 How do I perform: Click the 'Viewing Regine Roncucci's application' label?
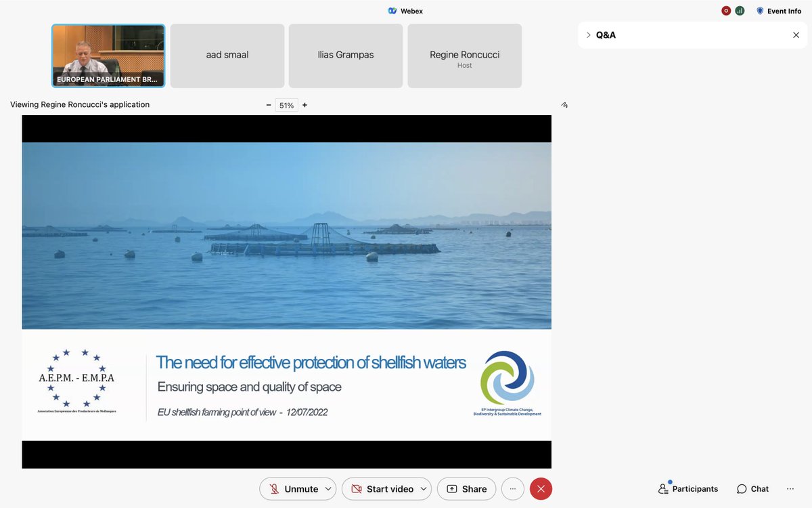[x=80, y=105]
